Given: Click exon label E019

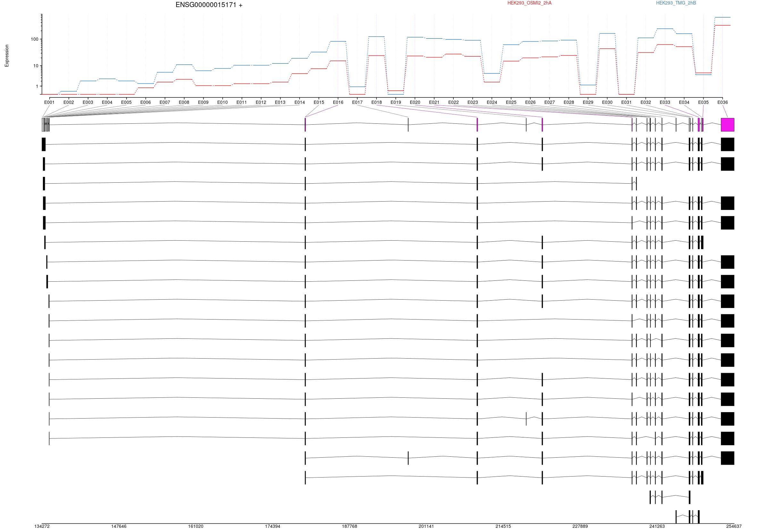Looking at the screenshot, I should point(396,102).
